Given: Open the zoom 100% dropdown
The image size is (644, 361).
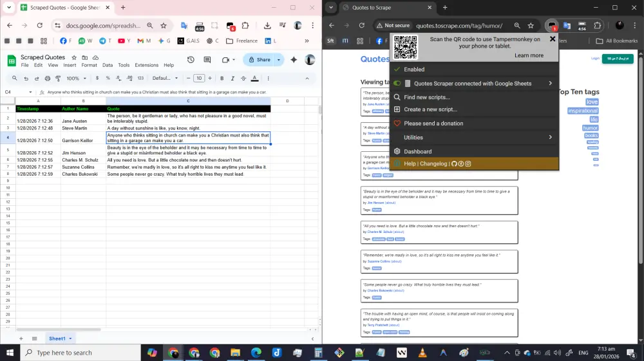Looking at the screenshot, I should coord(76,79).
